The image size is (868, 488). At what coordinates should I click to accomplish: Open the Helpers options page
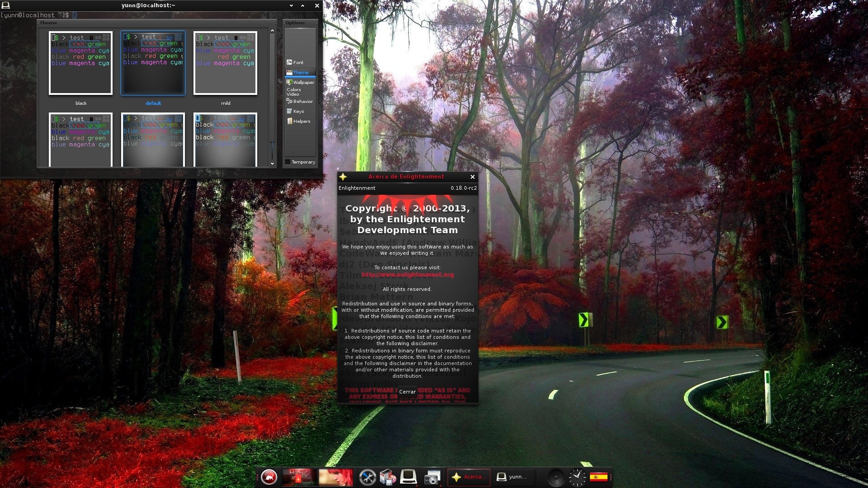pos(300,121)
